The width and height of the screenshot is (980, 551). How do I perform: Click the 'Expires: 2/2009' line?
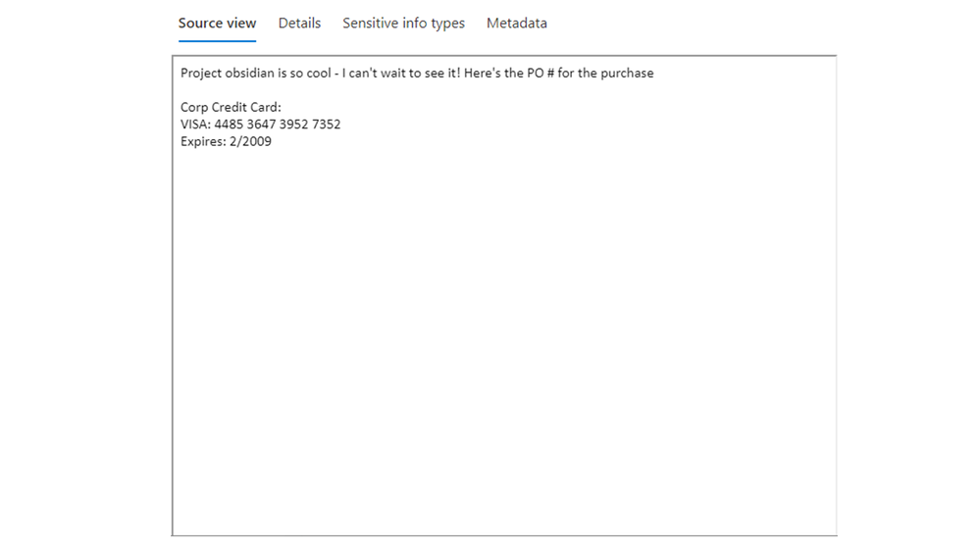(226, 142)
